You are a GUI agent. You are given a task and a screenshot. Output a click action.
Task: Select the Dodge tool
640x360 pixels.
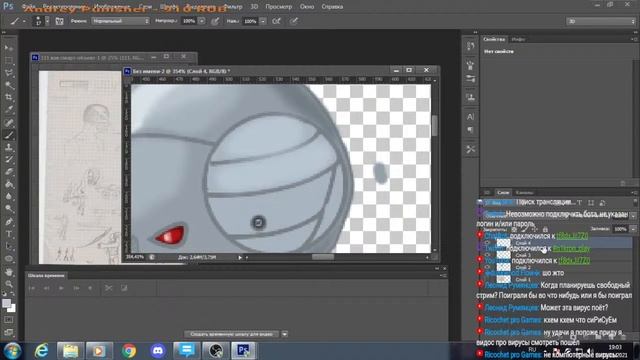pos(9,209)
